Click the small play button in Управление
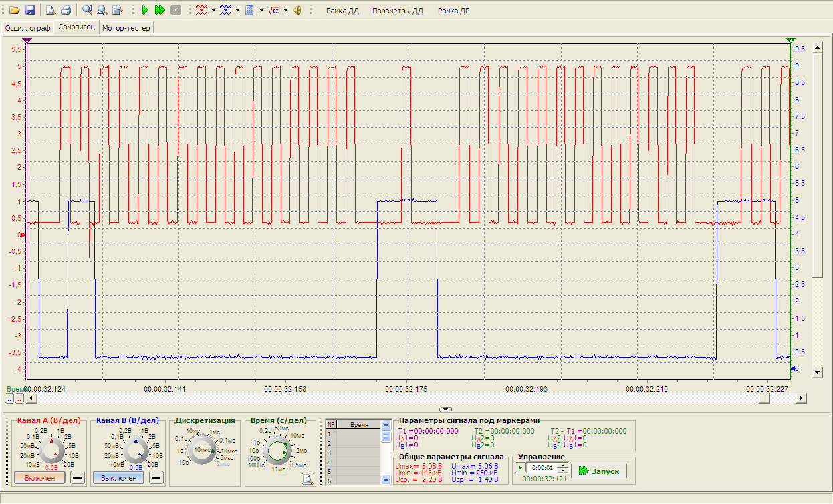Viewport: 833px width, 504px height. click(520, 467)
